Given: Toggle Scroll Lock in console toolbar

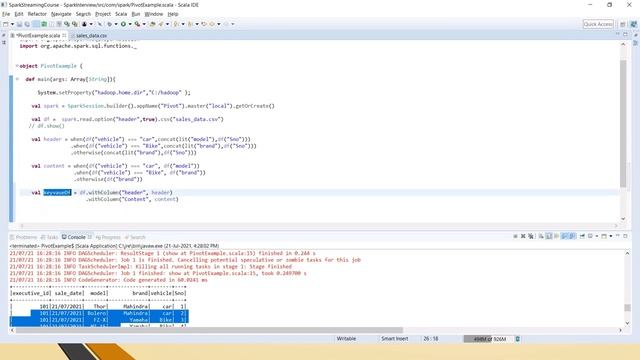Looking at the screenshot, I should point(549,236).
